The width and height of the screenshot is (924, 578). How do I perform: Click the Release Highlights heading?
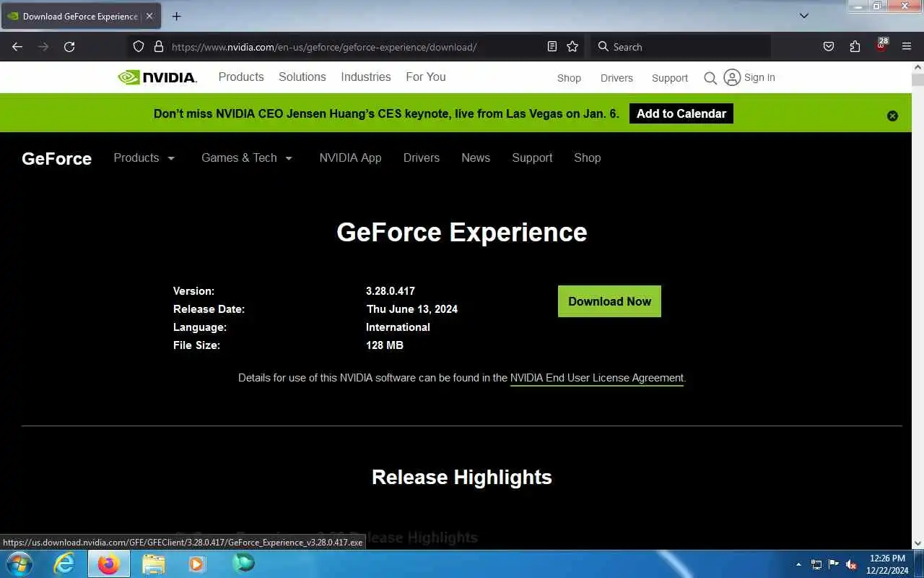point(462,477)
